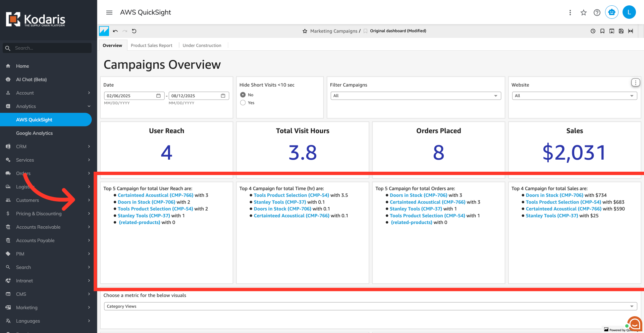Click Doors in Stock link in Sales list
Image resolution: width=644 pixels, height=333 pixels.
554,195
